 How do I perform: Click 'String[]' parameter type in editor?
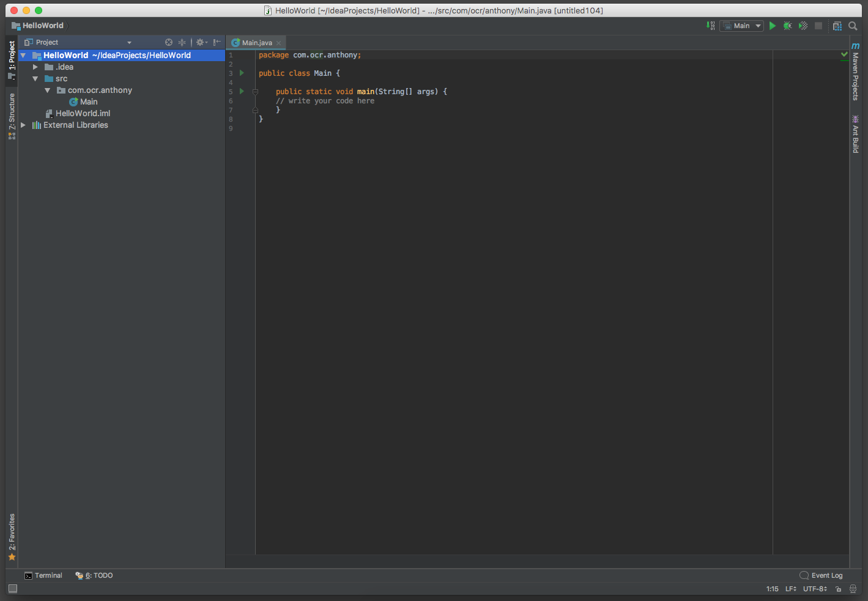[x=395, y=92]
